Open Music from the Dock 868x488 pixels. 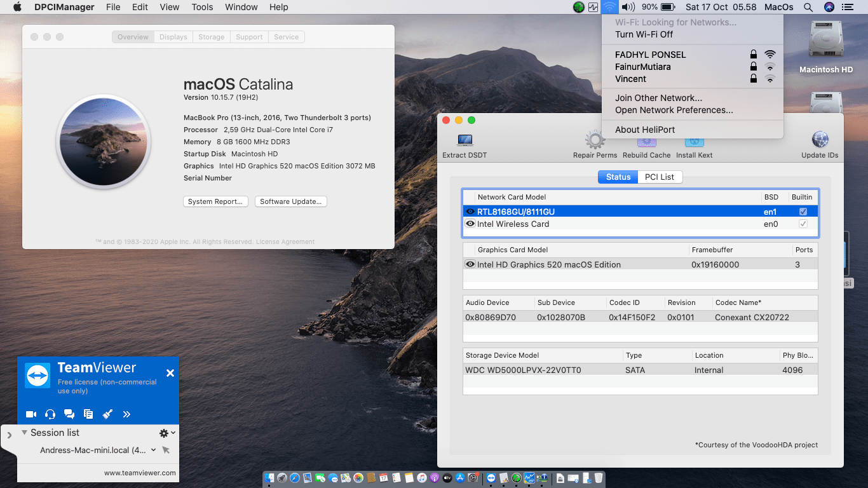[422, 478]
